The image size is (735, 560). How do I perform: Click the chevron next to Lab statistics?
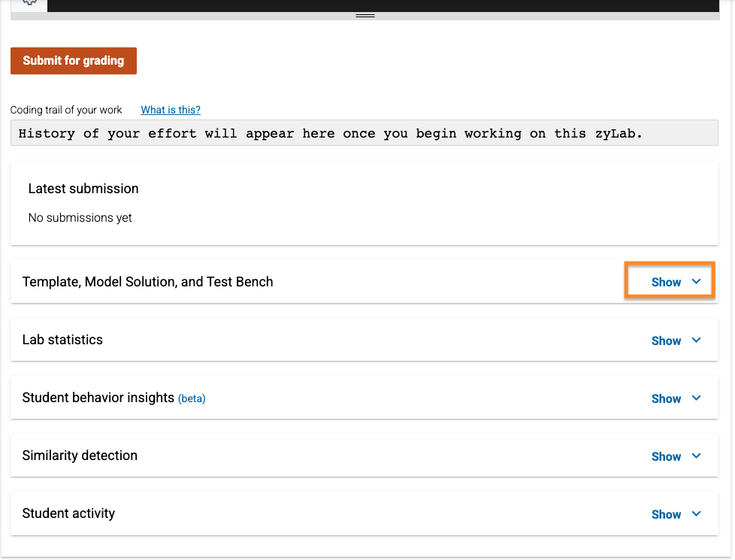pos(696,340)
